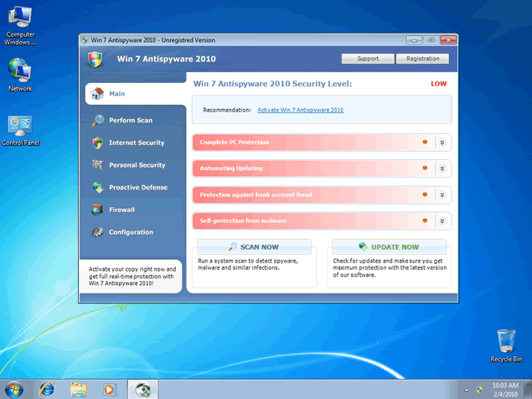532x399 pixels.
Task: Expand the Automating Updating section
Action: tap(442, 168)
